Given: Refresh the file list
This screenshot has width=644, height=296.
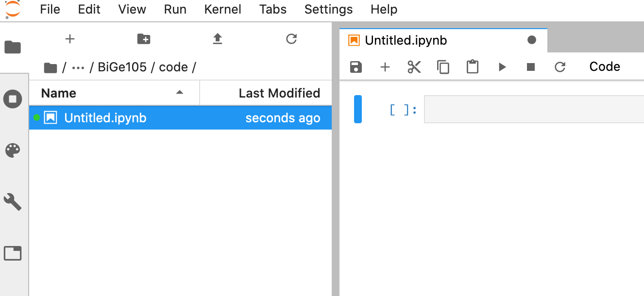Looking at the screenshot, I should point(291,39).
